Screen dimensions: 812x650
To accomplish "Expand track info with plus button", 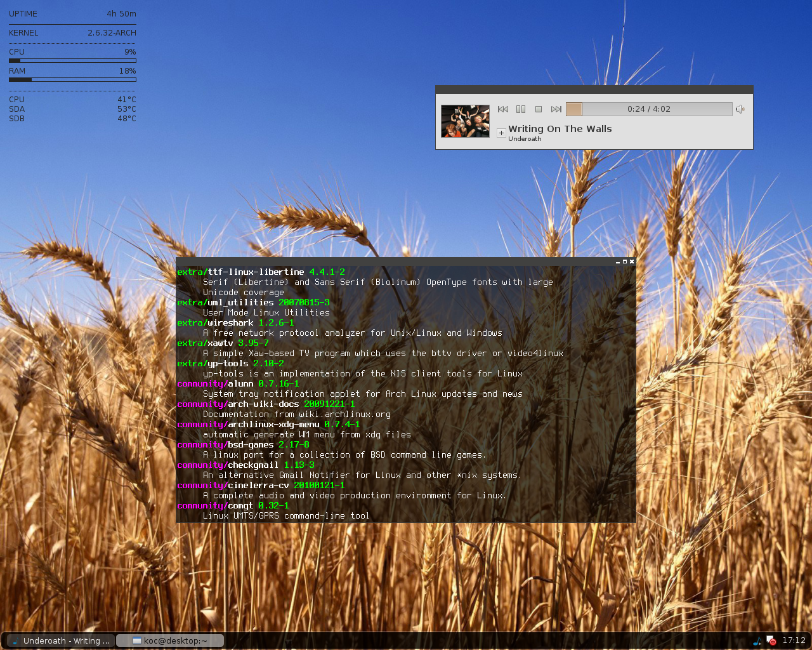I will click(x=501, y=133).
